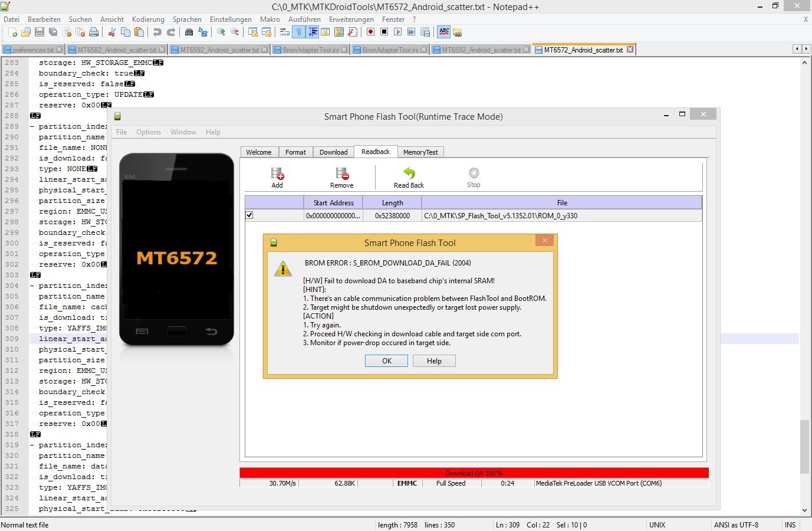Open Find with the binoculars icon

(x=189, y=32)
